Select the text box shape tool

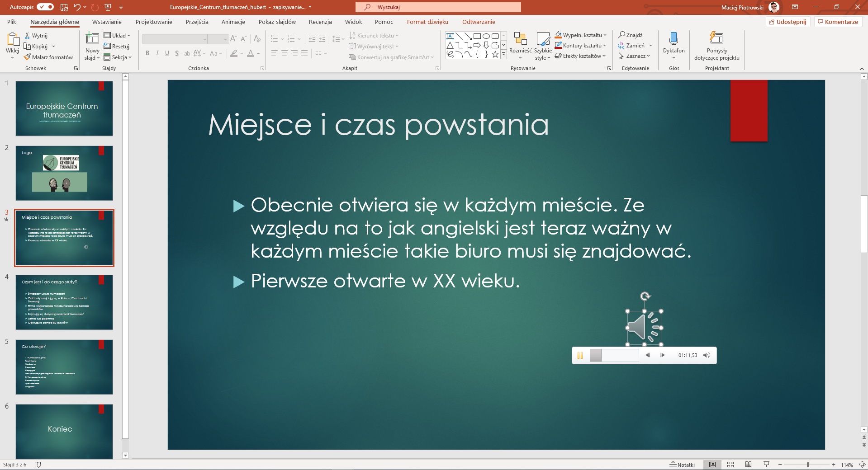click(x=450, y=36)
